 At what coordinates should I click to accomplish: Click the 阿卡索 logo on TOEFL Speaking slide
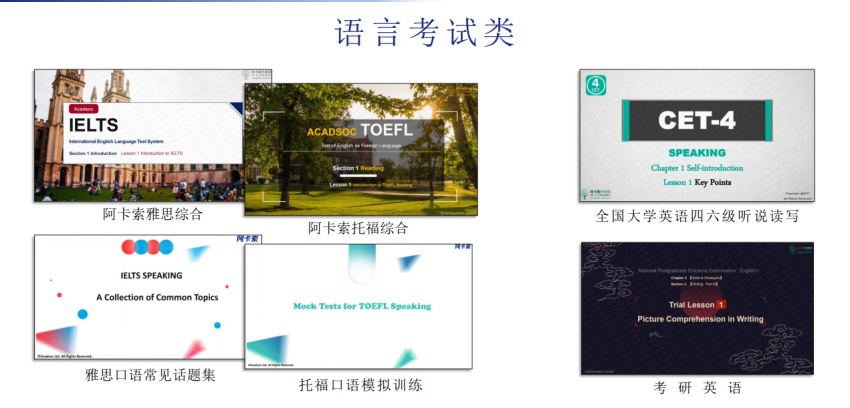[462, 247]
